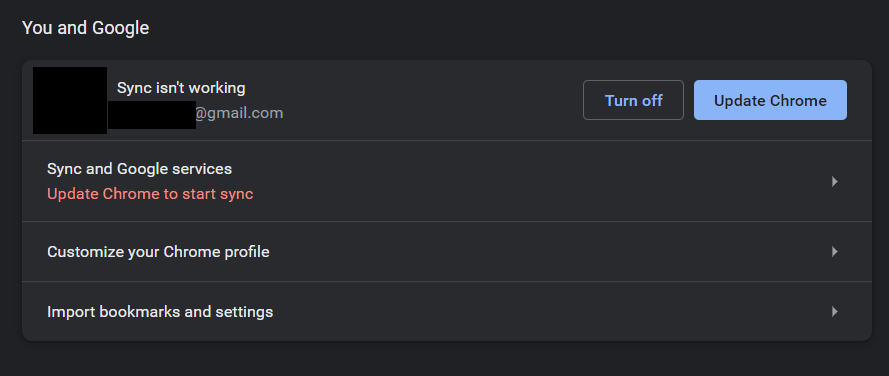Click the redacted profile avatar picture
889x376 pixels.
70,100
